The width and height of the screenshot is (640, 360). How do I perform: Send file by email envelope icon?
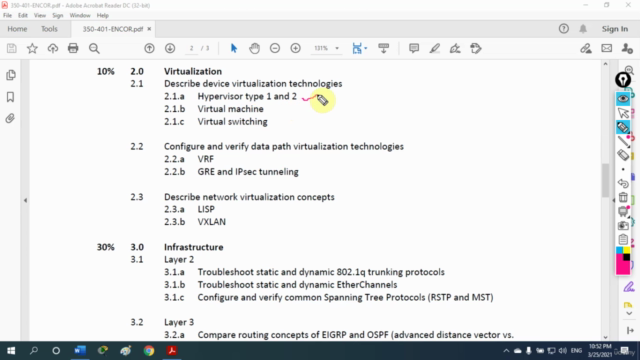[x=607, y=49]
